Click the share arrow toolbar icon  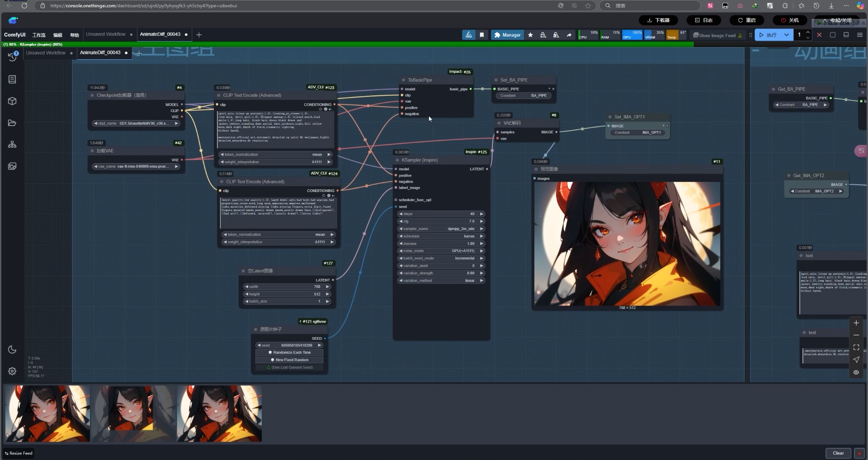(x=569, y=35)
